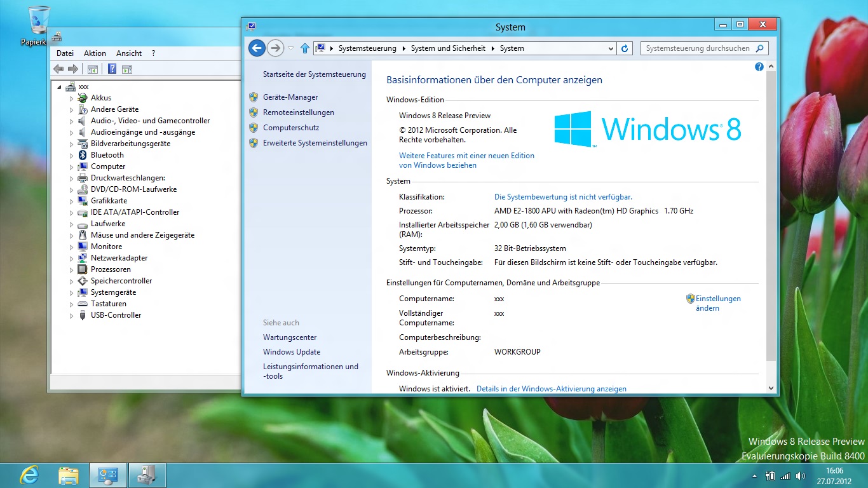Click the Bluetooth icon in the device tree
This screenshot has height=488, width=868.
83,155
